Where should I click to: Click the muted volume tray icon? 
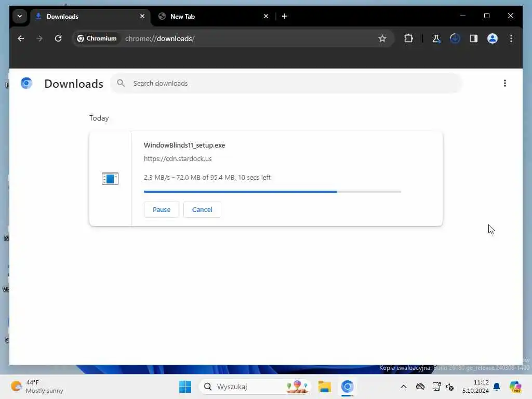(x=450, y=387)
